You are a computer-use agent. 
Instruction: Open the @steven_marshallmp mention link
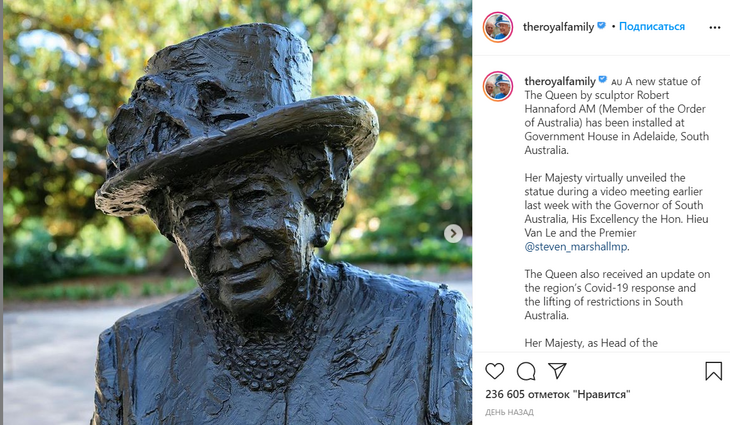[577, 247]
